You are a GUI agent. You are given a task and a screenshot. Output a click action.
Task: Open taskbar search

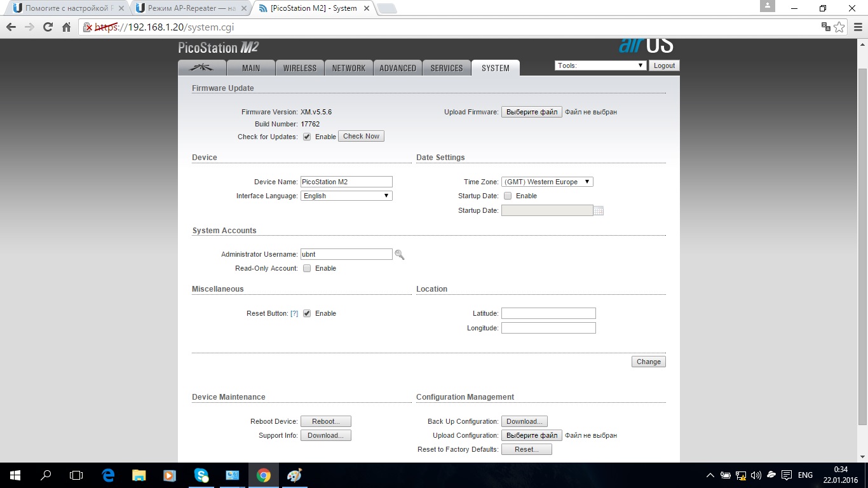(46, 475)
